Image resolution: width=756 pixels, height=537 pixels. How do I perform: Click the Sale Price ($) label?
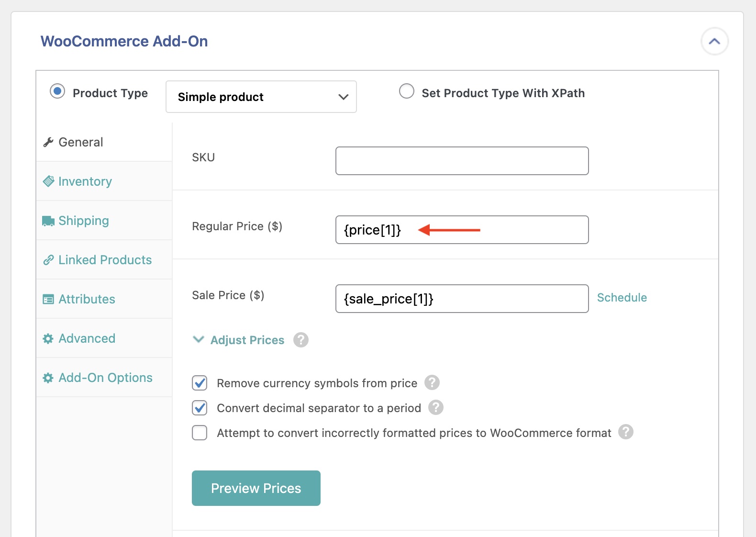coord(228,295)
